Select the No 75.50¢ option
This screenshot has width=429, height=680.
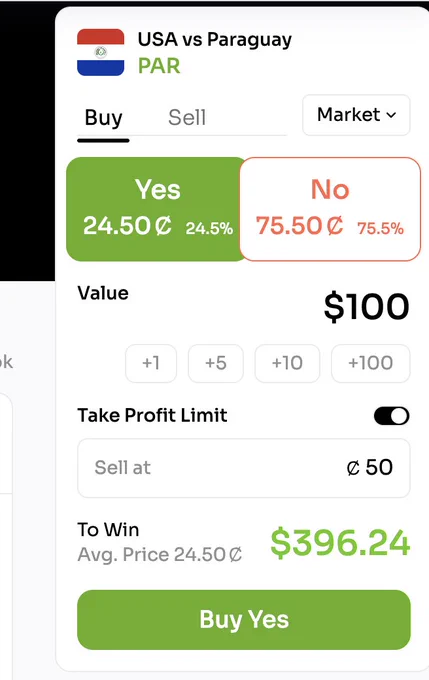point(330,209)
